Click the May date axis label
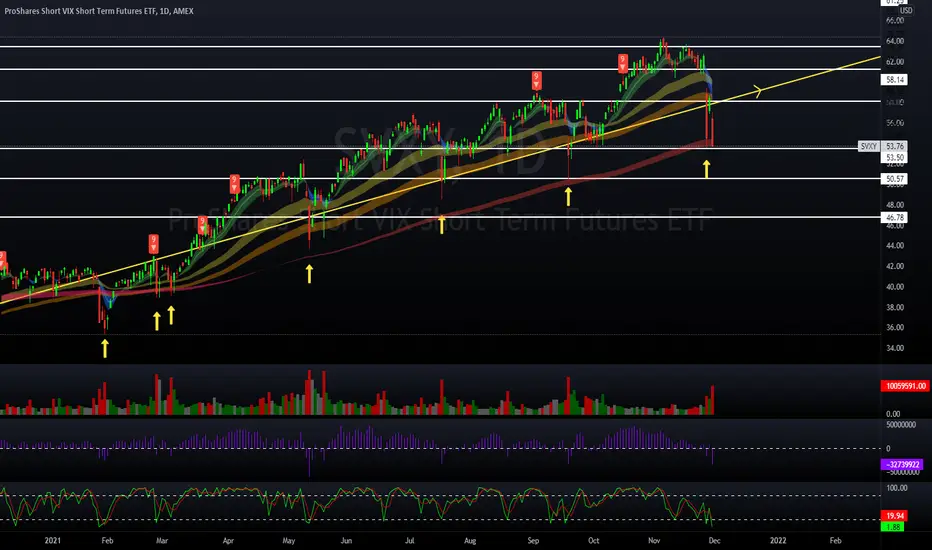This screenshot has height=550, width=932. click(x=289, y=540)
